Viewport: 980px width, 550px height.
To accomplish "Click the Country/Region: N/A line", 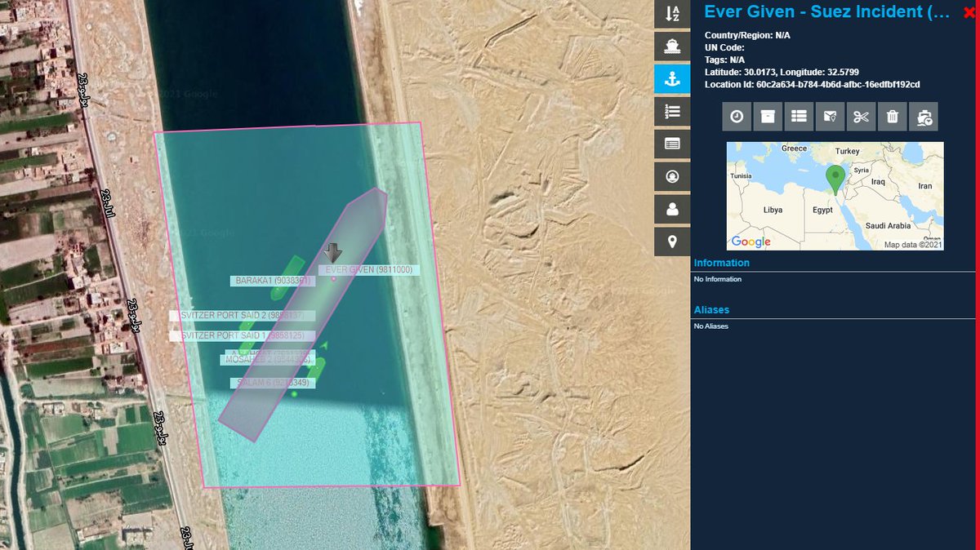I will coord(747,35).
